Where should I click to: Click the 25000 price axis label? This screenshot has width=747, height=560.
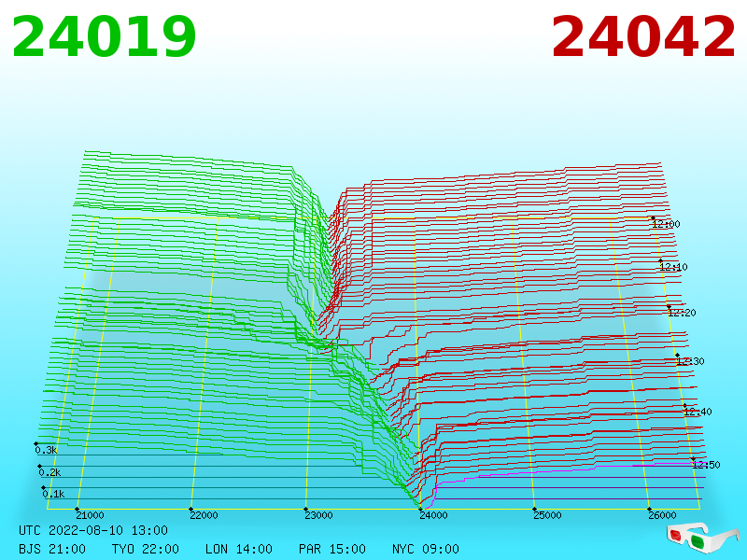click(547, 515)
